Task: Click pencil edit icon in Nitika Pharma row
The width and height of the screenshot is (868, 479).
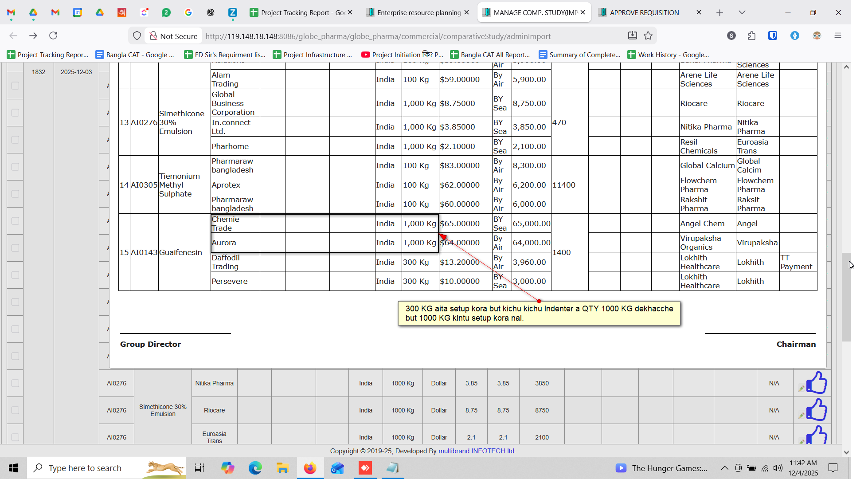Action: click(x=801, y=389)
